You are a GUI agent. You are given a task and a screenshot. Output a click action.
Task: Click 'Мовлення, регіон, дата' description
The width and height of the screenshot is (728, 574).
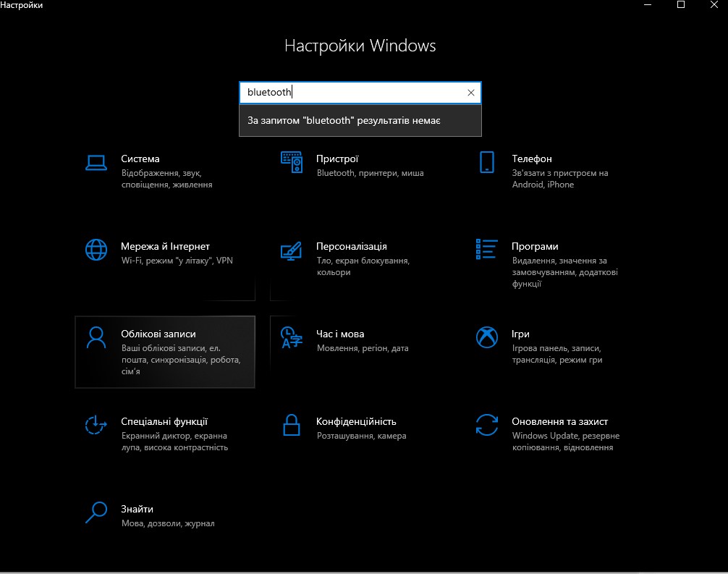click(363, 348)
